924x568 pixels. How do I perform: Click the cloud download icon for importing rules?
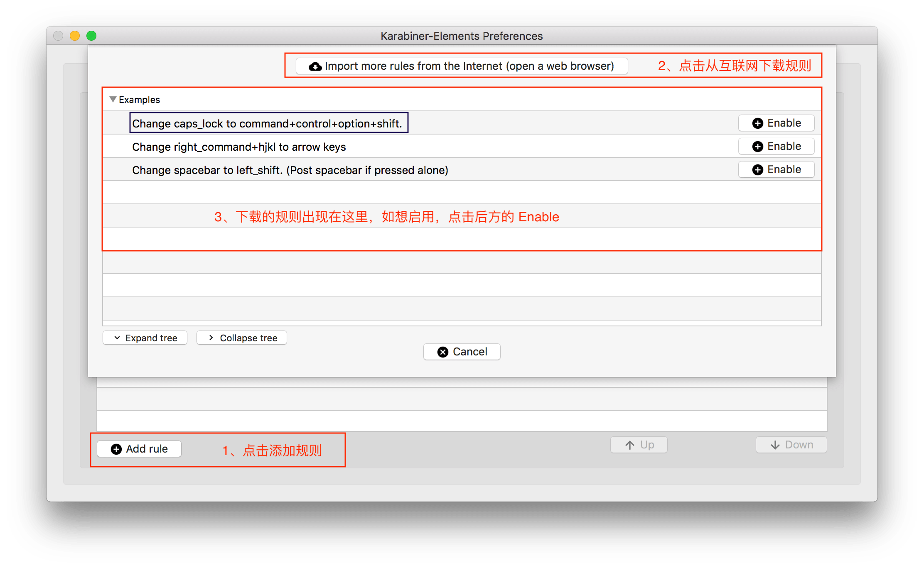(x=315, y=66)
